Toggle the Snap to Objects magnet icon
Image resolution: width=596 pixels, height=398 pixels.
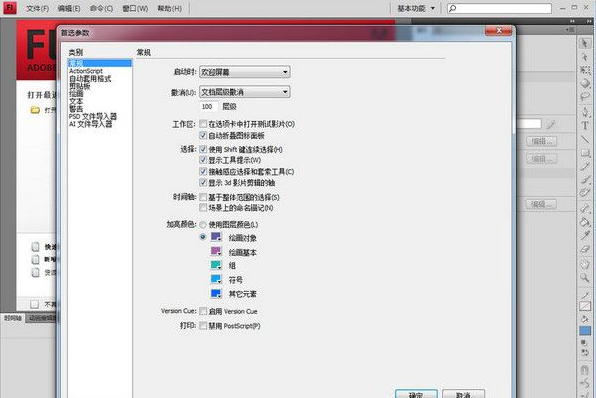[x=585, y=369]
